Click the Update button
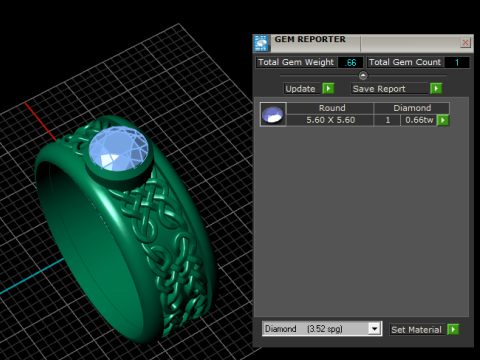The width and height of the screenshot is (480, 360). pyautogui.click(x=302, y=89)
